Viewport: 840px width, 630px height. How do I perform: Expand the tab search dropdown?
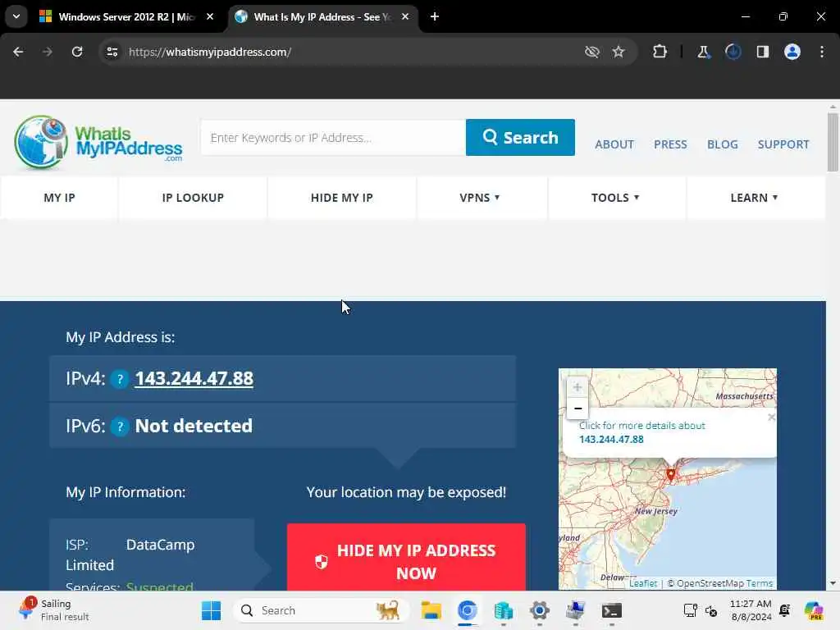pyautogui.click(x=16, y=16)
